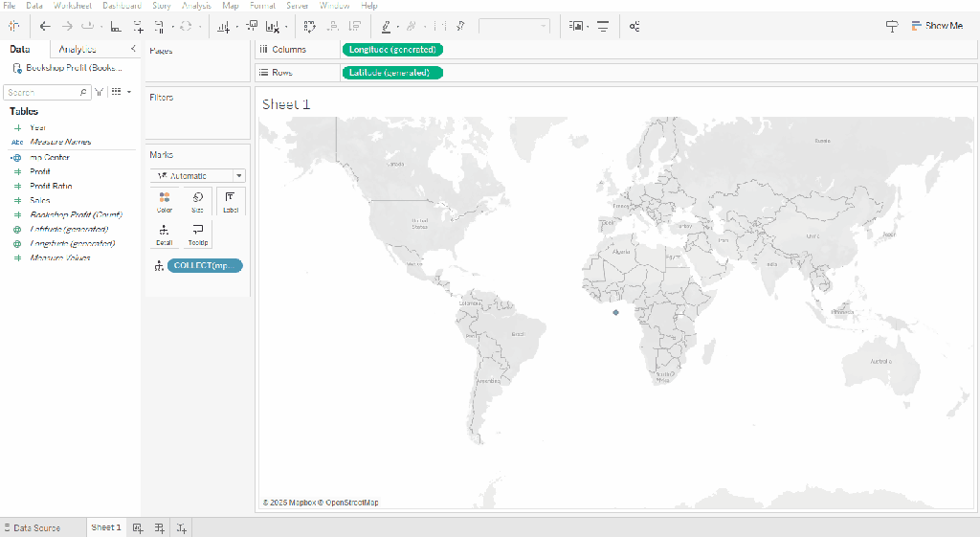The height and width of the screenshot is (537, 980).
Task: Collapse the Data pane with the chevron
Action: coord(133,49)
